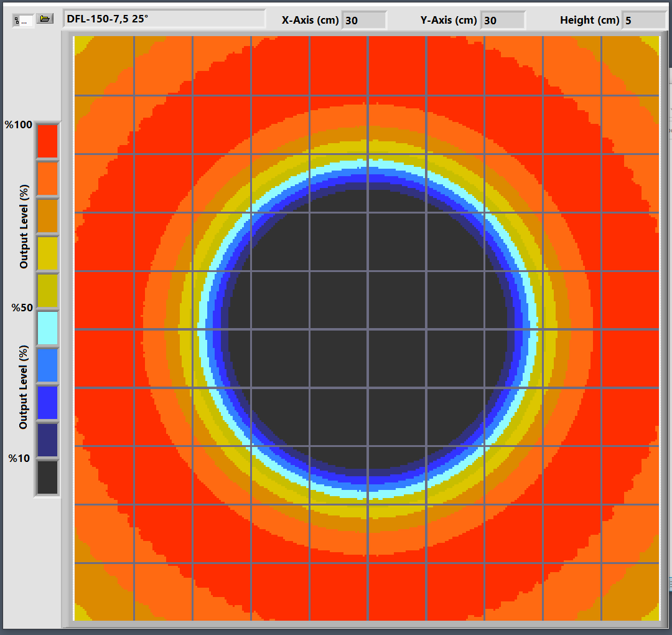Click the light cyan 50% swatch

[47, 328]
